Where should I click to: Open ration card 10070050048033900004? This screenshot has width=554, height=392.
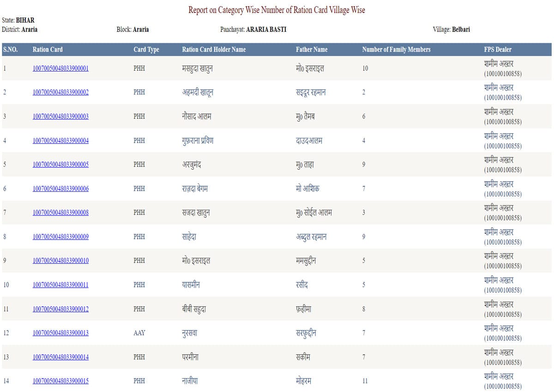coord(60,140)
